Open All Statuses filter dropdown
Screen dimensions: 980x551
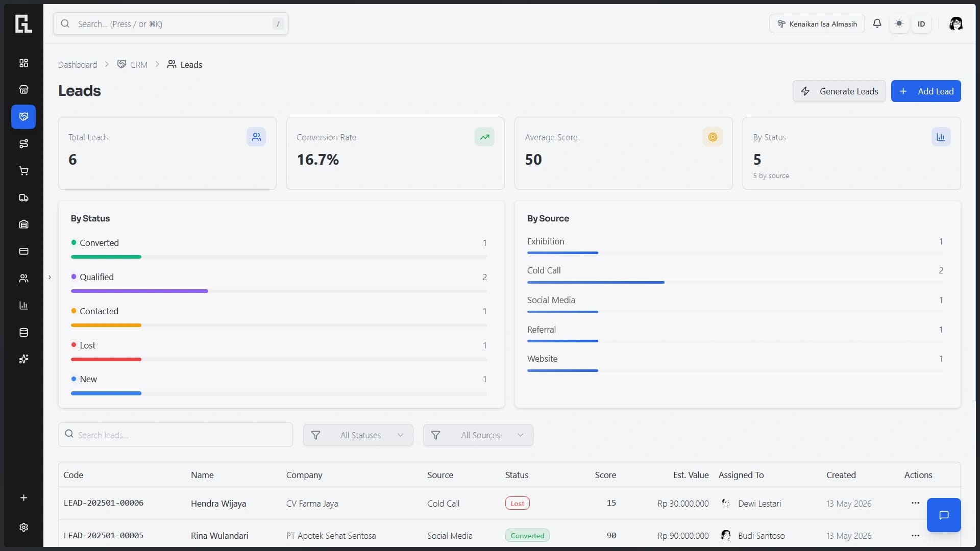[x=358, y=435]
